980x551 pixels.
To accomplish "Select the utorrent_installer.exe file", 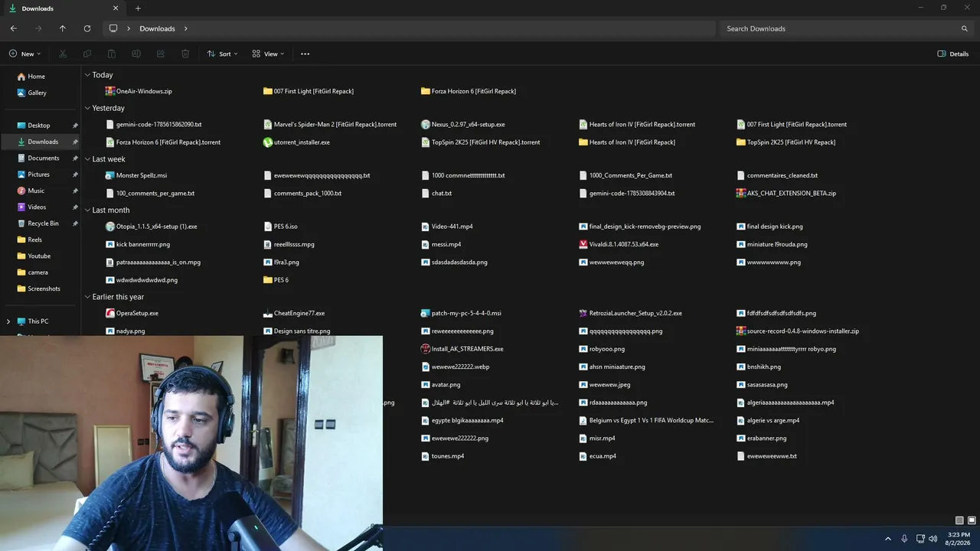I will pyautogui.click(x=296, y=142).
